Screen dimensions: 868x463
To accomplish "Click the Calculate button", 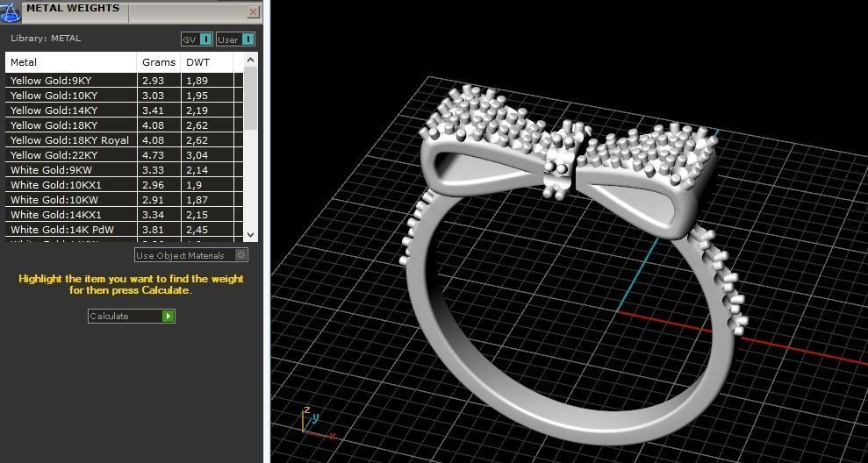I will tap(131, 316).
